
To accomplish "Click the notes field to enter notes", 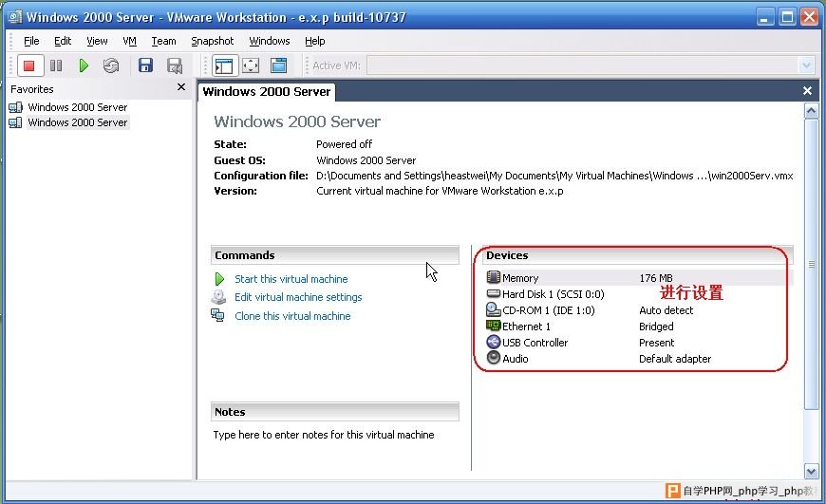I will click(324, 435).
